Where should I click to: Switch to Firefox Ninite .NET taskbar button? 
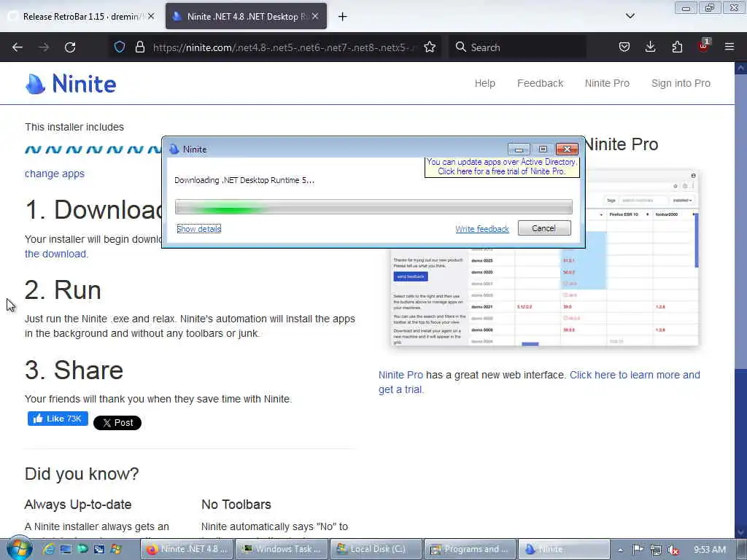187,549
